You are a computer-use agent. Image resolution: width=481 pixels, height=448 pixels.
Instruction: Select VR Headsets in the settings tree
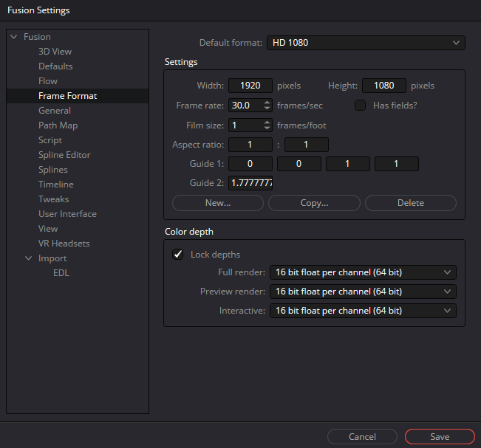point(64,244)
